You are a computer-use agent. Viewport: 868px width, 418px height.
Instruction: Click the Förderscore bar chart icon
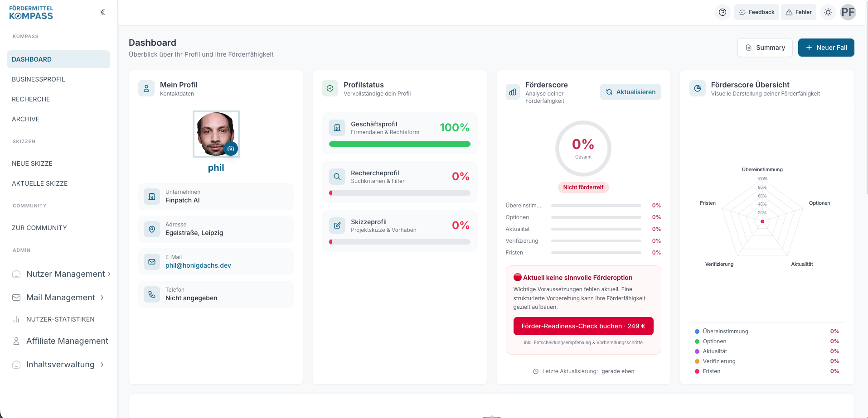[x=513, y=92]
